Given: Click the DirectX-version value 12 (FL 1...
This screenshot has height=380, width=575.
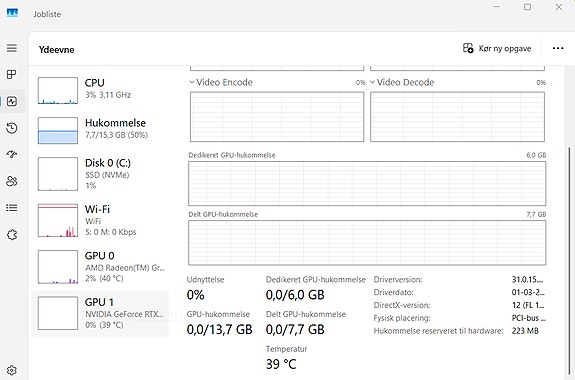Looking at the screenshot, I should coord(528,305).
